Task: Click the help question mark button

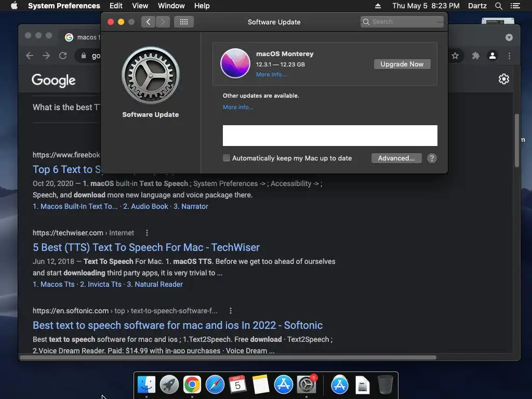Action: coord(432,158)
